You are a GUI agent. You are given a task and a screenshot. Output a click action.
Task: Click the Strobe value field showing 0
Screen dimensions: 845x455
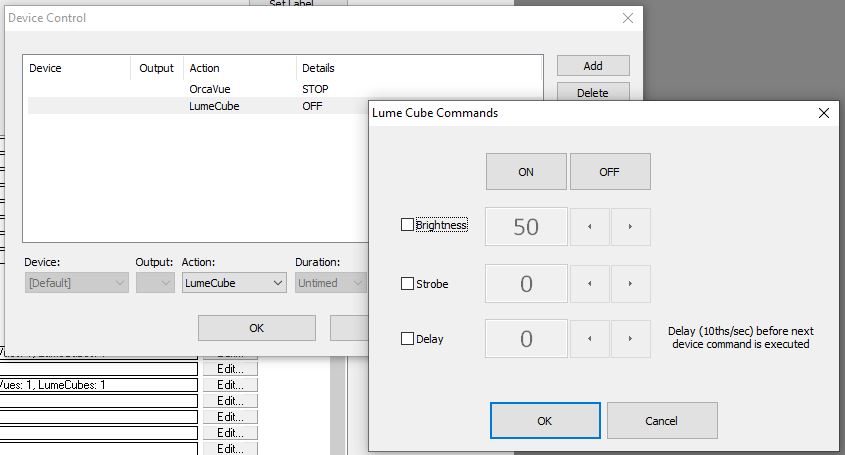[x=526, y=284]
